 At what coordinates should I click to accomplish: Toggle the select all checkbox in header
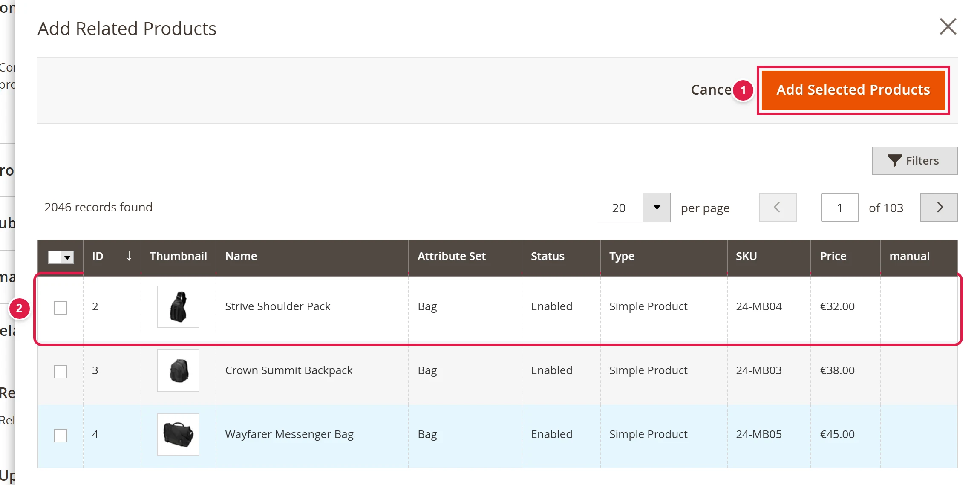coord(55,257)
